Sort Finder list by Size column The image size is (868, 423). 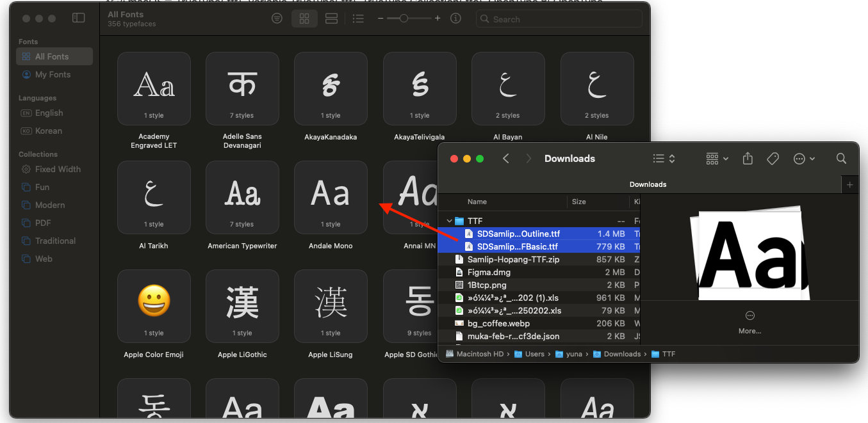tap(579, 202)
